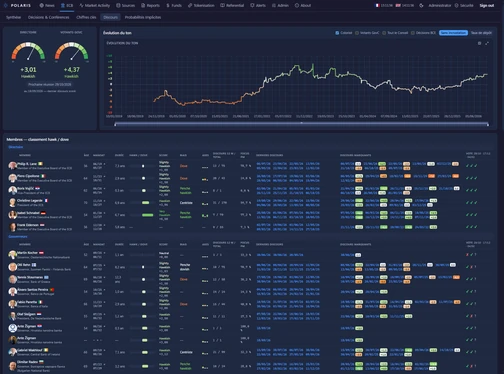Click the Polaris logo icon
This screenshot has height=374, width=504.
[x=5, y=5]
